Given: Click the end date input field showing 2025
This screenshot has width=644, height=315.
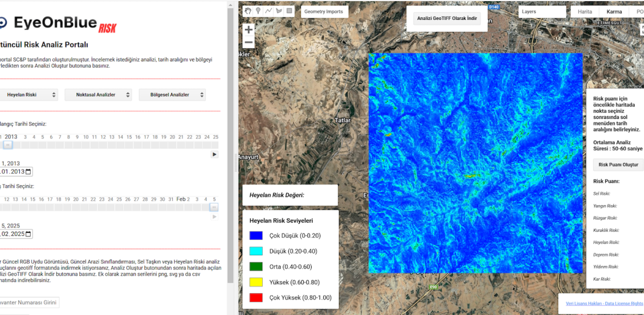Looking at the screenshot, I should click(x=16, y=234).
